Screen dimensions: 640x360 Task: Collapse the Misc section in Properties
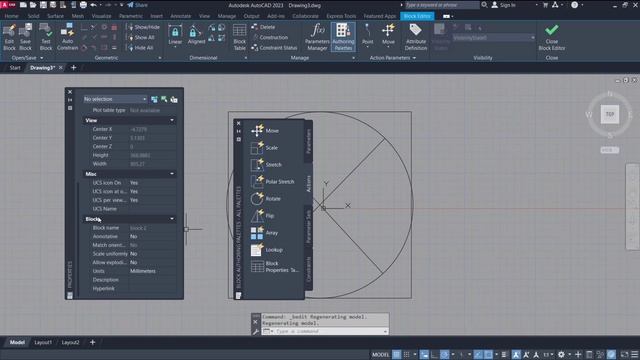[172, 174]
